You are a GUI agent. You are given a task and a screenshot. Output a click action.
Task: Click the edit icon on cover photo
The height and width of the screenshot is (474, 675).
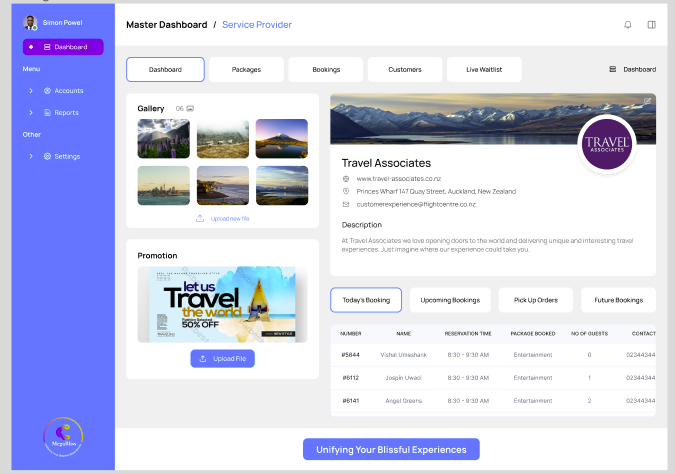tap(647, 101)
